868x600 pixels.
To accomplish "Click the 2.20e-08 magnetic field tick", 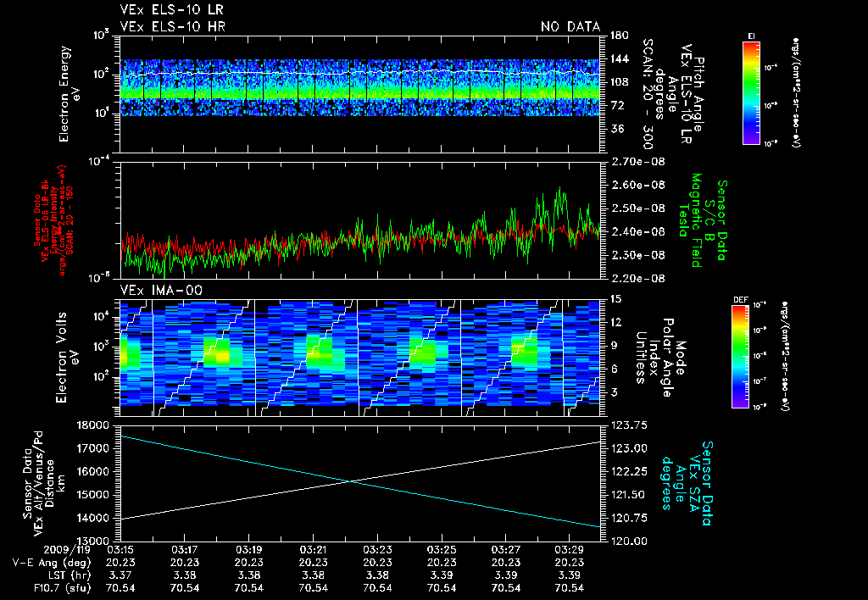I will [637, 279].
